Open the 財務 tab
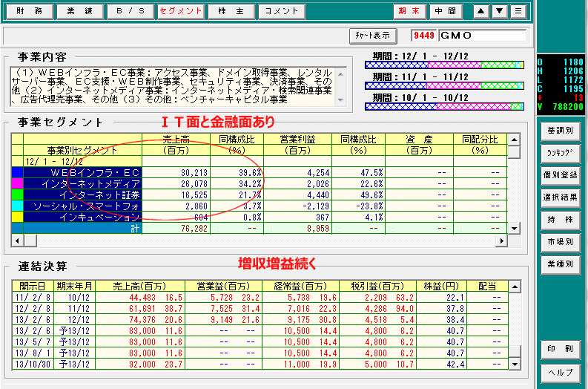Screen dimensions: 588x389 (29, 11)
